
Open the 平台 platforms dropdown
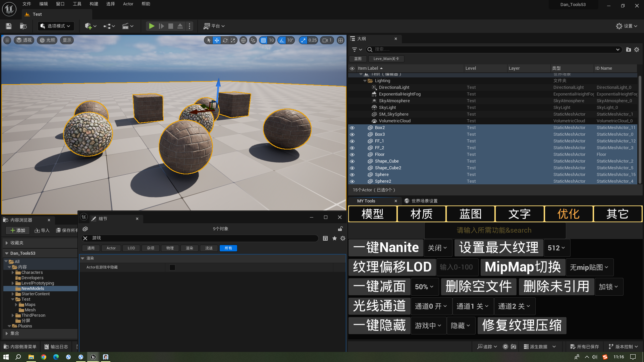(x=214, y=26)
